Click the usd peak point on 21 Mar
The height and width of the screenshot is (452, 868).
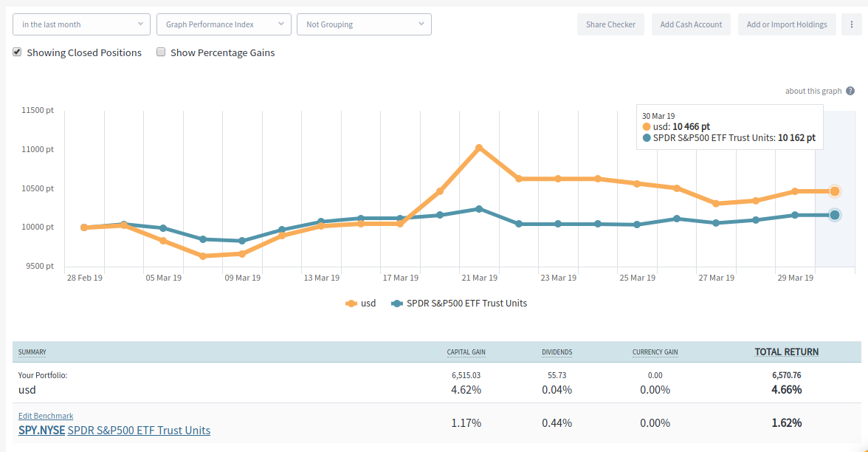(479, 148)
